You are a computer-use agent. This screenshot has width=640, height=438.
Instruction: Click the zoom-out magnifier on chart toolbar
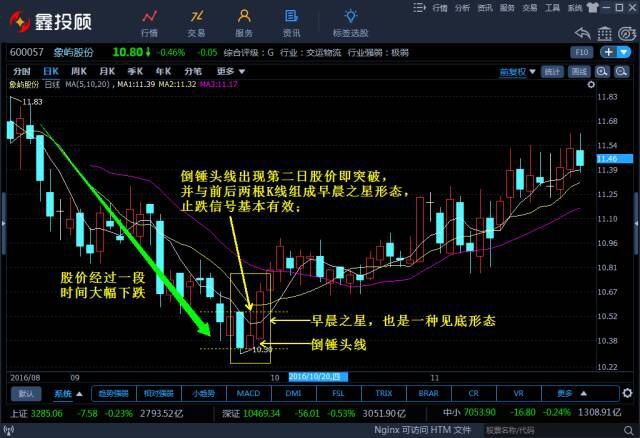coord(622,72)
